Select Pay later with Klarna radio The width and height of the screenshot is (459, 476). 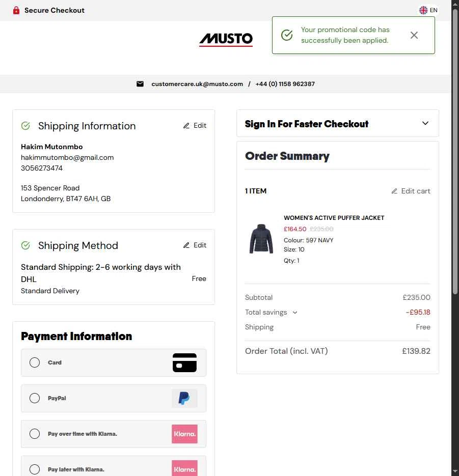pyautogui.click(x=35, y=469)
